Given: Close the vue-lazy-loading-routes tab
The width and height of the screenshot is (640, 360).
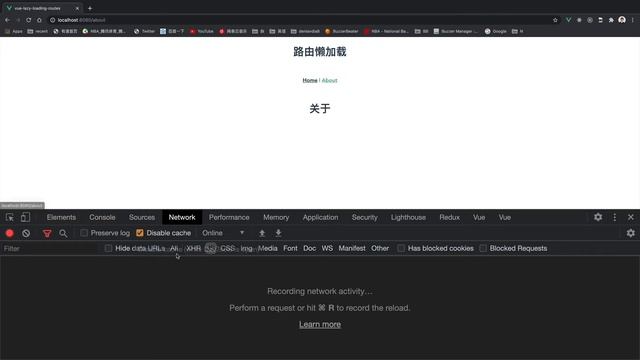Looking at the screenshot, I should [77, 8].
